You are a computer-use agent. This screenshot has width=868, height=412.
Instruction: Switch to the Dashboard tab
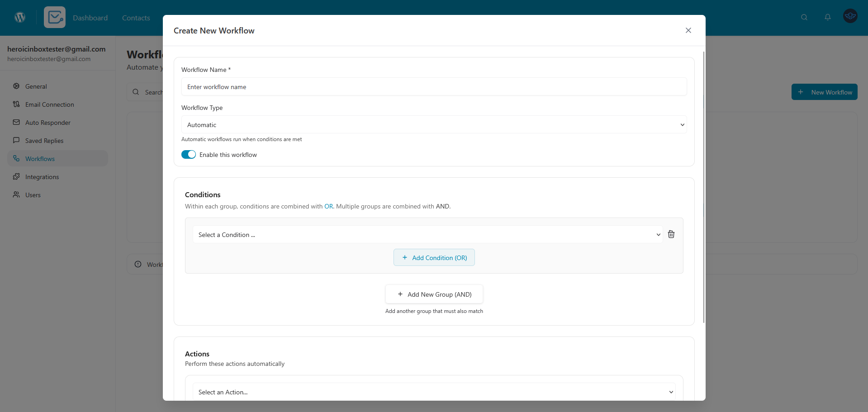click(90, 18)
